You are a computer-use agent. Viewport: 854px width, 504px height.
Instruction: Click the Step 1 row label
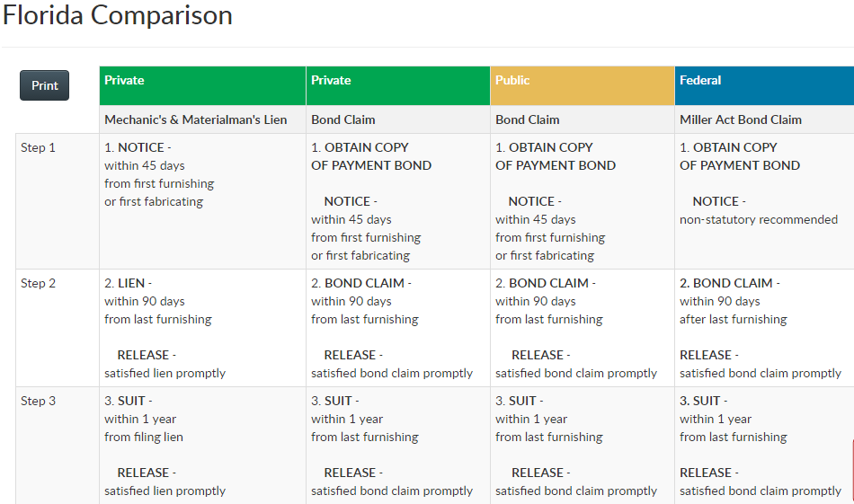pos(39,148)
